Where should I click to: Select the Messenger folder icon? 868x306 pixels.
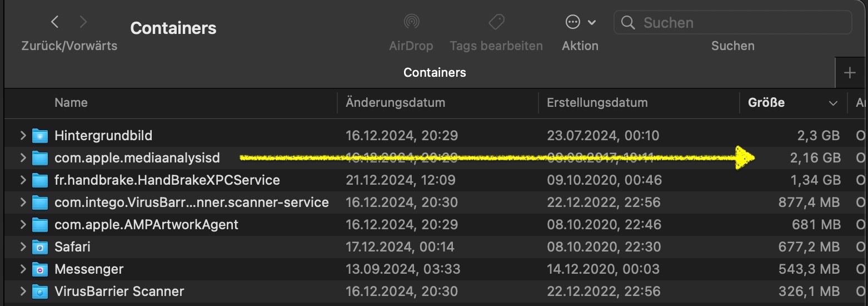click(40, 269)
